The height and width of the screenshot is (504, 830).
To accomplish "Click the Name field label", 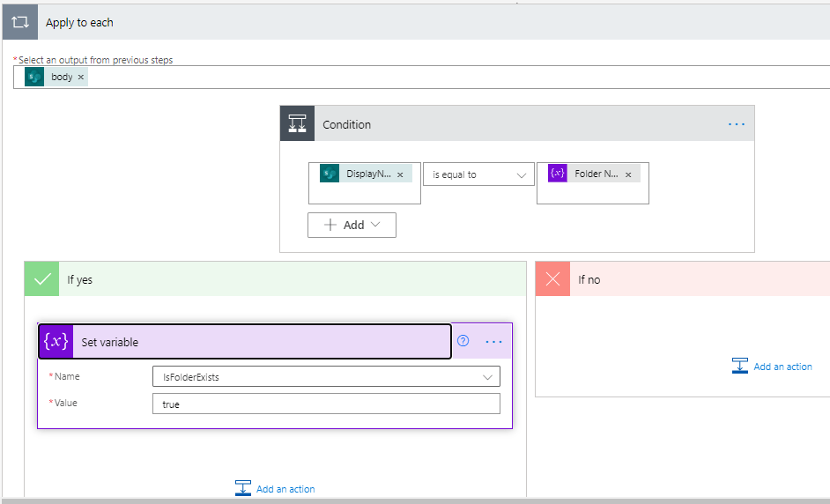I will 67,376.
